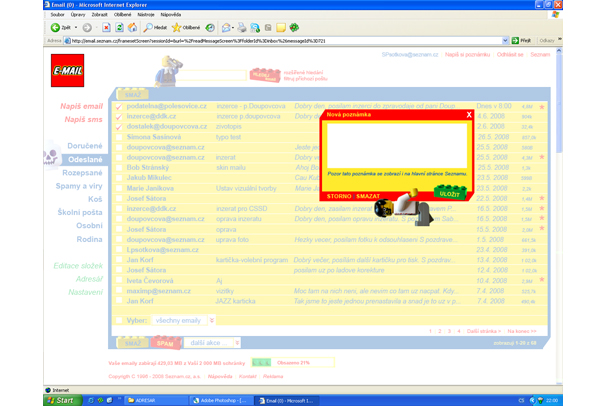Open the Doručené folder link

click(84, 146)
